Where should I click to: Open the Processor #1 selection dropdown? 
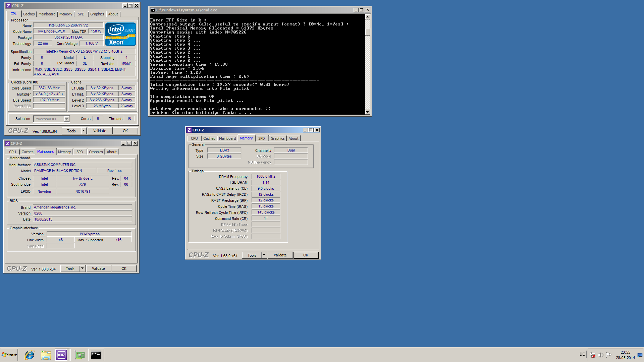[x=66, y=119]
